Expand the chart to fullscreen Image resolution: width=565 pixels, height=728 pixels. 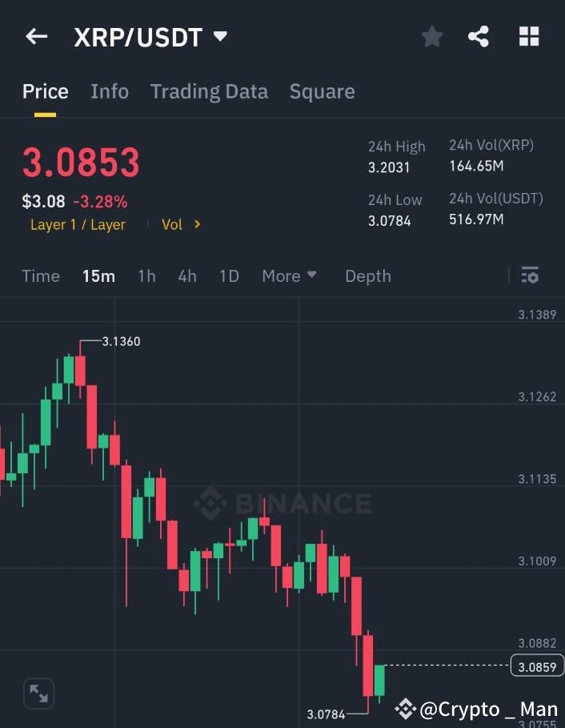(38, 694)
